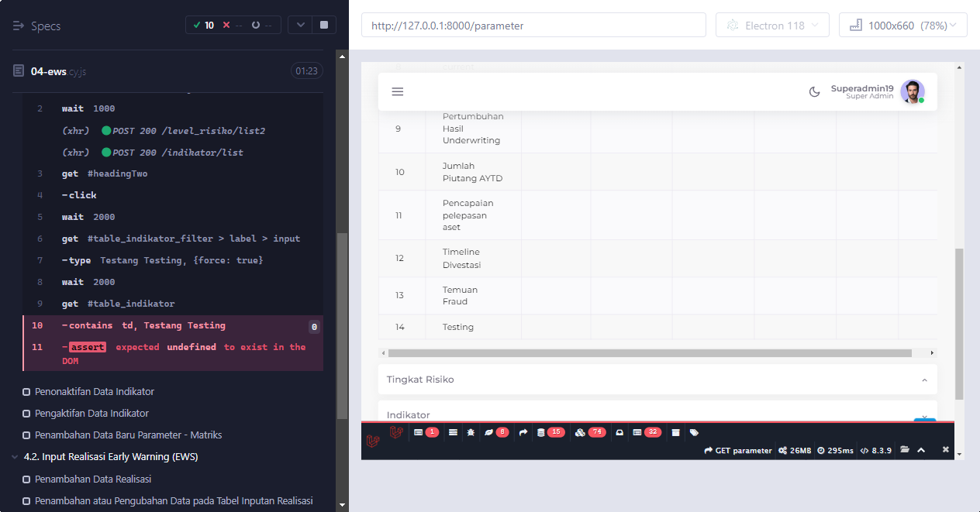Open Penambahan Data Baru Parameter - Matriks test
The image size is (980, 512).
[128, 435]
